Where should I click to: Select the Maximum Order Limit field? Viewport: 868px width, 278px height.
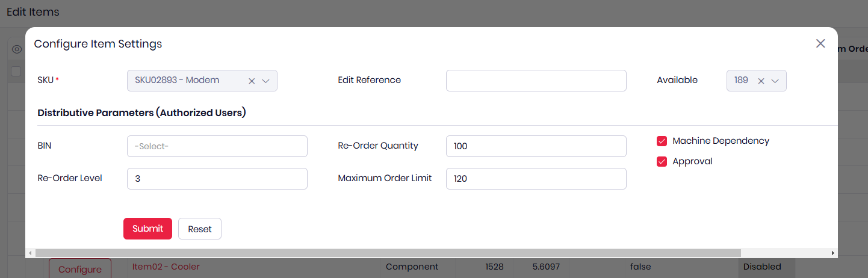[536, 179]
